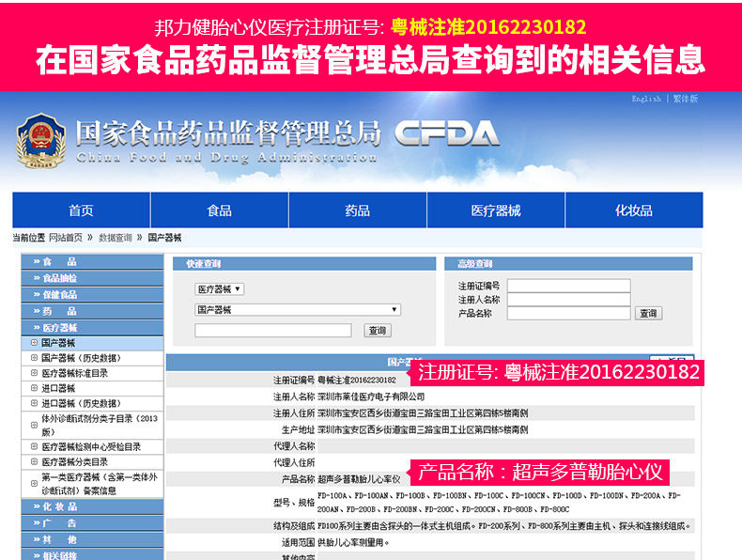Click the 生产地址 address value
742x560 pixels.
click(x=423, y=429)
